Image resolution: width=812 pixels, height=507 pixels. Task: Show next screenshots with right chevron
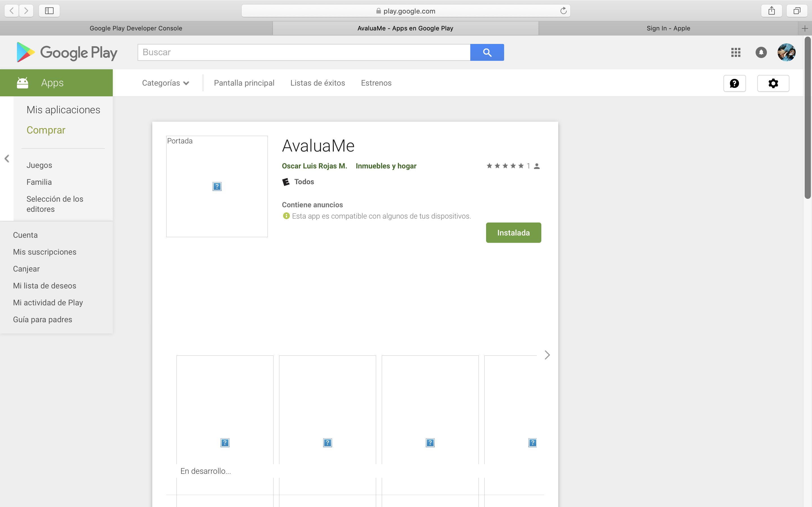pyautogui.click(x=547, y=355)
